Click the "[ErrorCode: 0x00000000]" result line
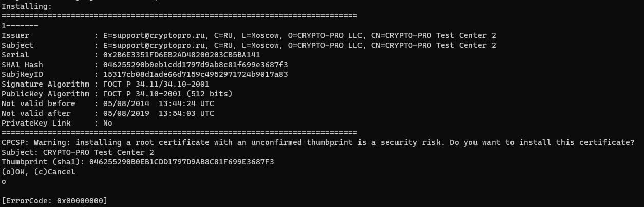Screen dimensions: 644x207 (54, 201)
